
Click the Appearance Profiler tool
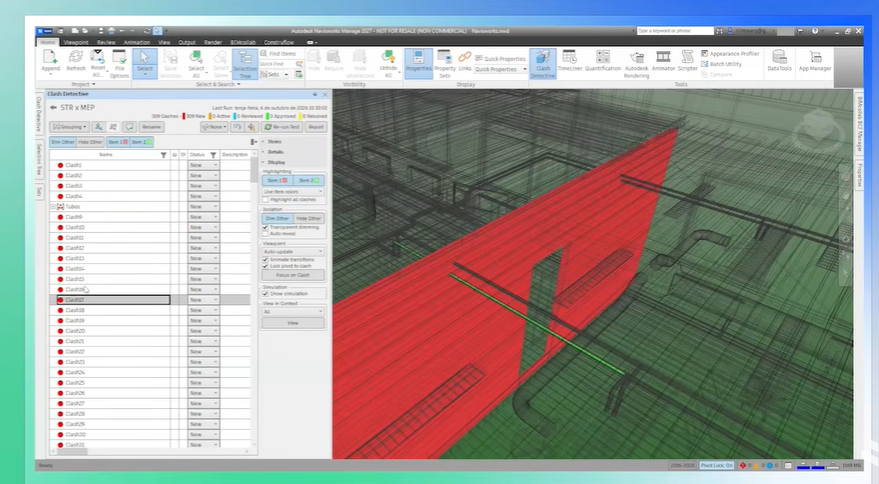click(730, 53)
